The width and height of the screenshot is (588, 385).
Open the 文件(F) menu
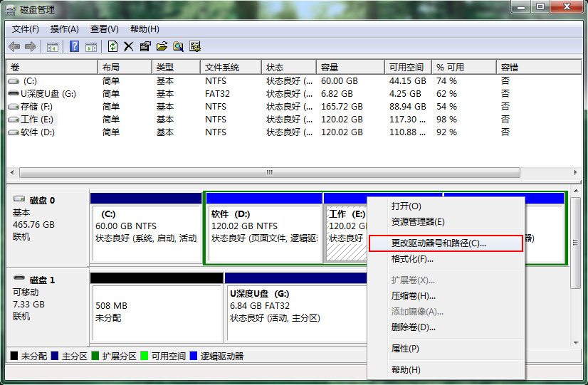point(26,29)
